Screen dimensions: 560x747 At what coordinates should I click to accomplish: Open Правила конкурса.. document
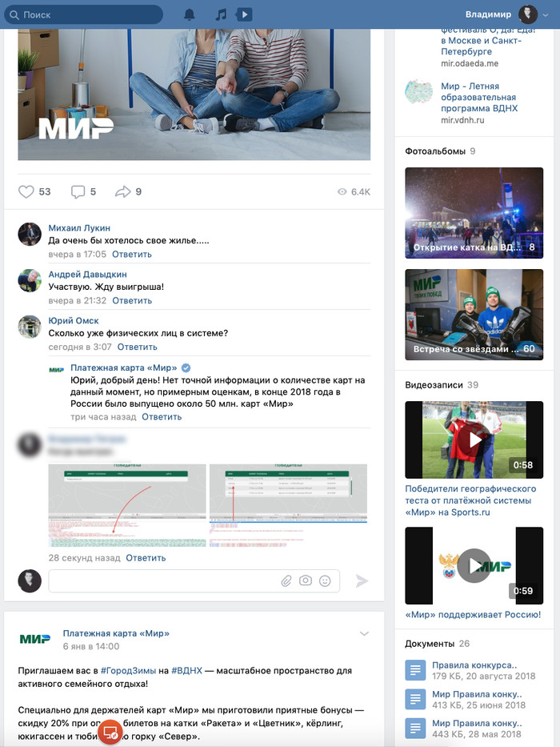[474, 665]
